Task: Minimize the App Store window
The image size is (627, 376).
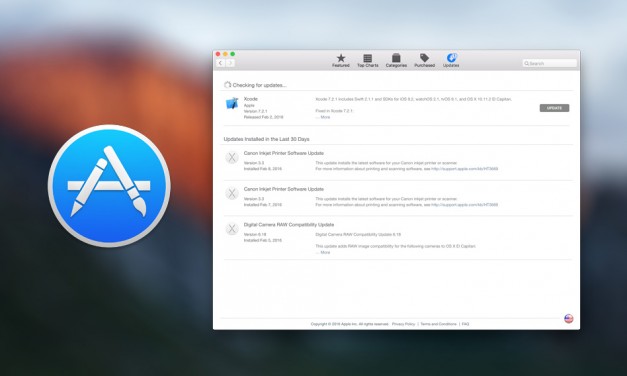Action: tap(225, 54)
